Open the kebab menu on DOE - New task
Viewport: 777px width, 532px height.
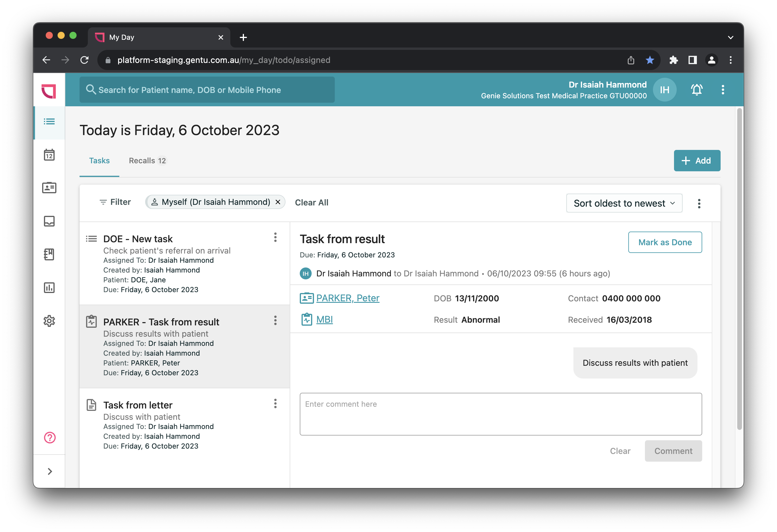pos(275,237)
